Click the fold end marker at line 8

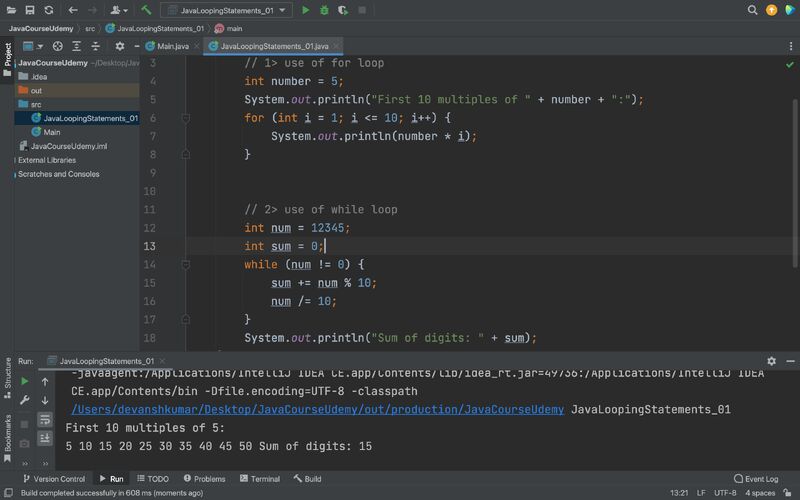pos(186,155)
